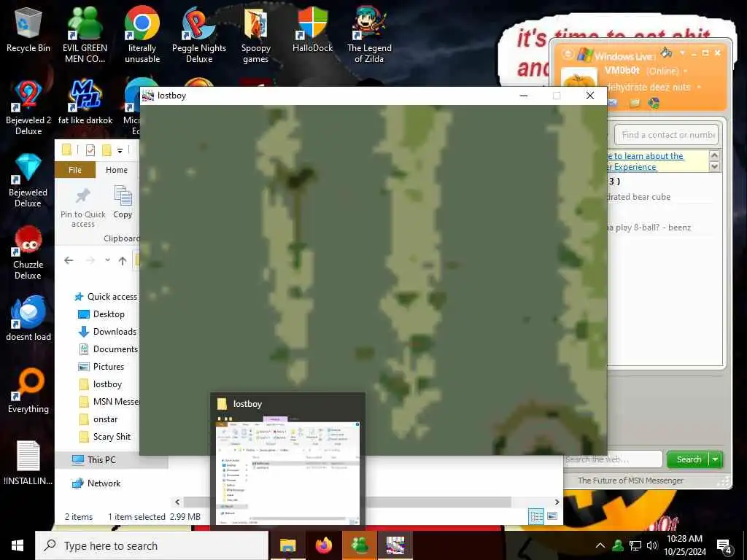Open the File tab in Explorer
This screenshot has height=560, width=747.
75,170
